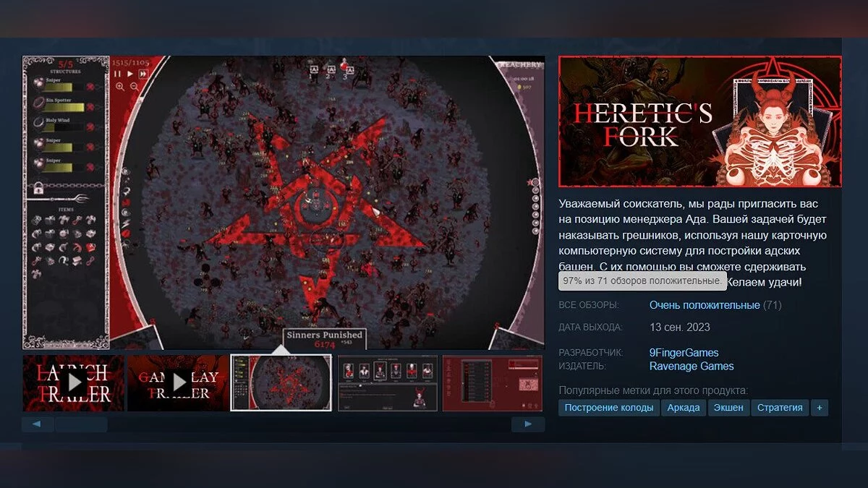This screenshot has width=868, height=488.
Task: Click the fast-forward icon in the game screenshot
Action: [143, 74]
